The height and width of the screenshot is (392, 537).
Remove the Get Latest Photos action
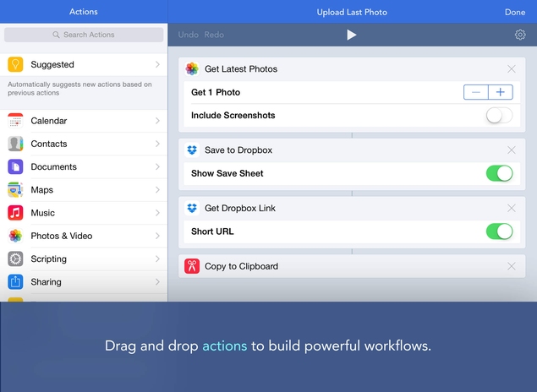coord(512,68)
